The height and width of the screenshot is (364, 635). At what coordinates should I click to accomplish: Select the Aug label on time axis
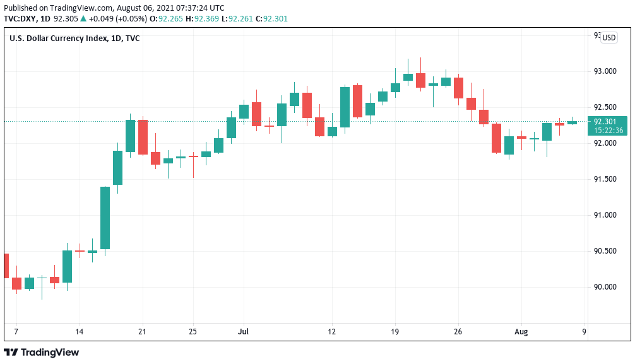[521, 331]
